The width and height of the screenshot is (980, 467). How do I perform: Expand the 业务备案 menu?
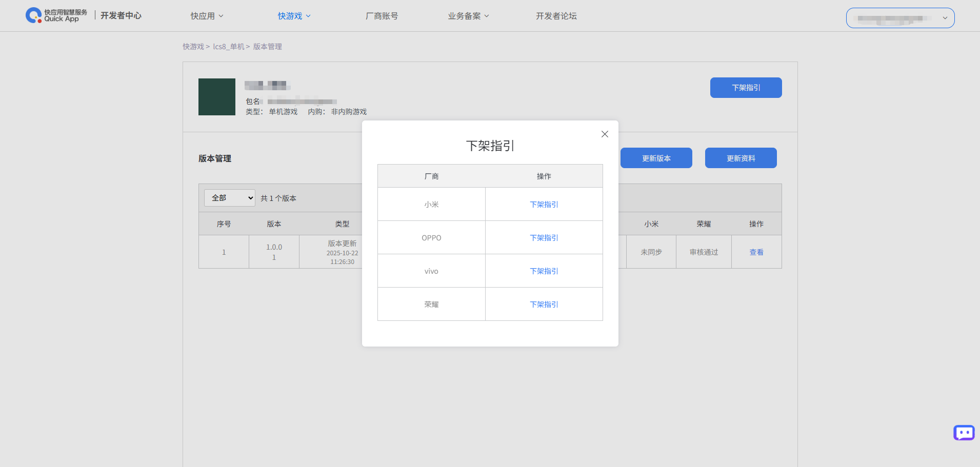(468, 16)
